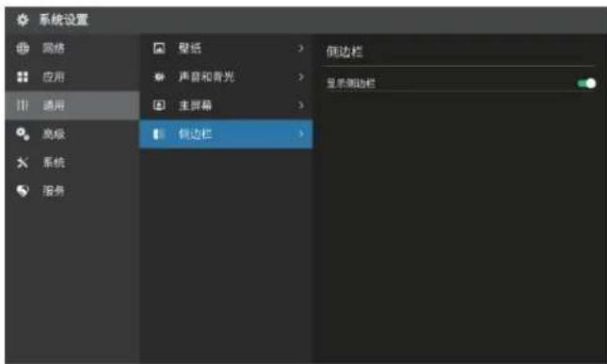This screenshot has height=364, width=607.
Task: Select the 主屏幕 settings entry
Action: (226, 105)
